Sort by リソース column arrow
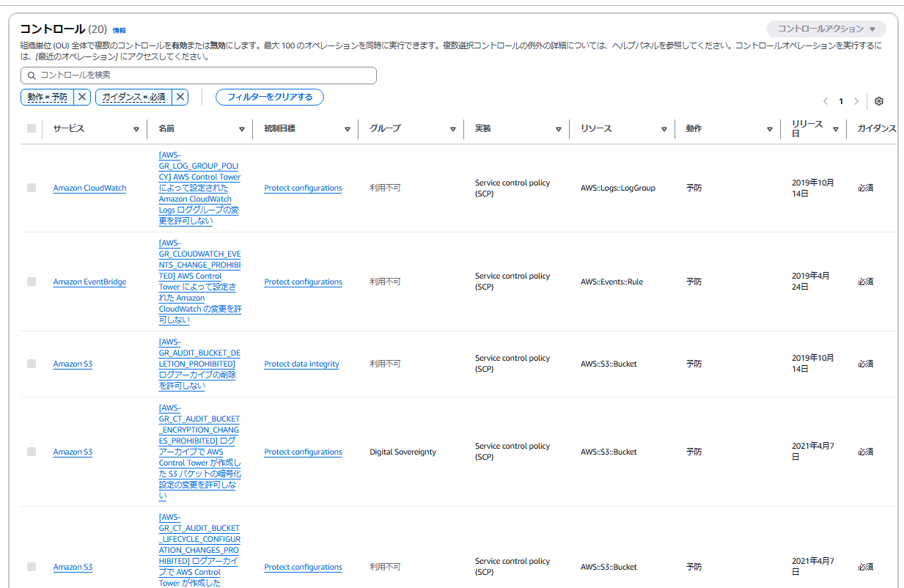This screenshot has height=588, width=904. pyautogui.click(x=664, y=129)
